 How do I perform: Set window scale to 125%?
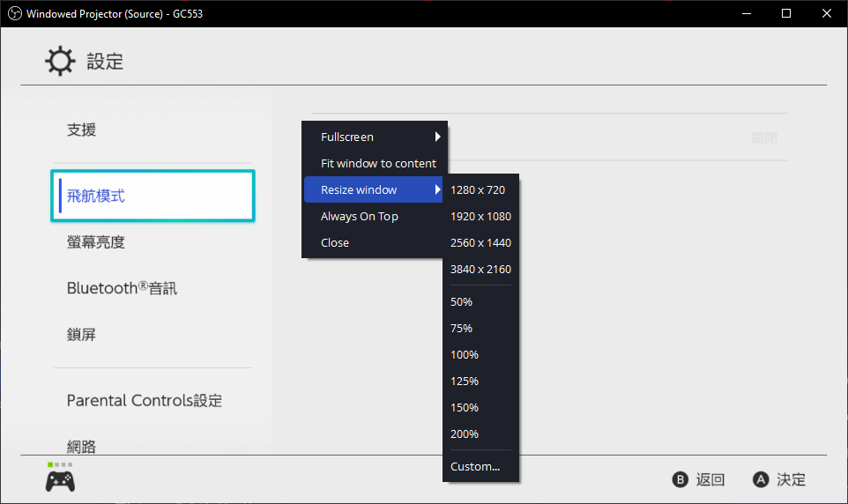point(480,382)
